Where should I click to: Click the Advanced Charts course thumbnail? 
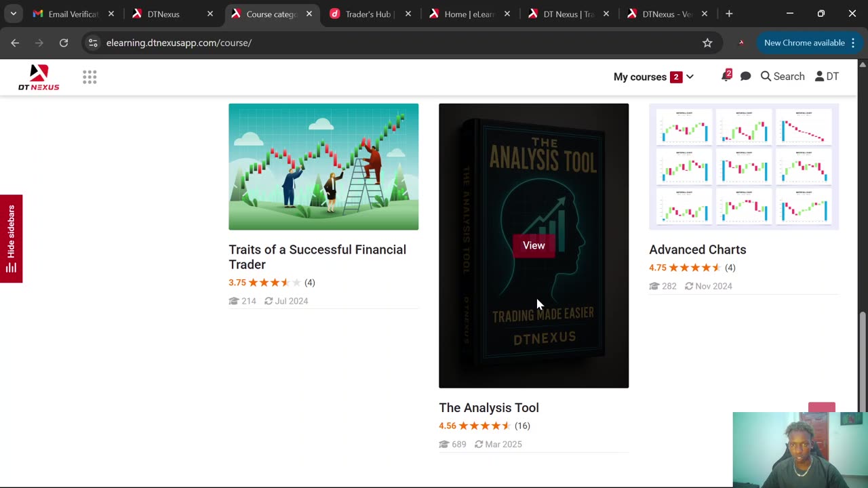[x=744, y=167]
